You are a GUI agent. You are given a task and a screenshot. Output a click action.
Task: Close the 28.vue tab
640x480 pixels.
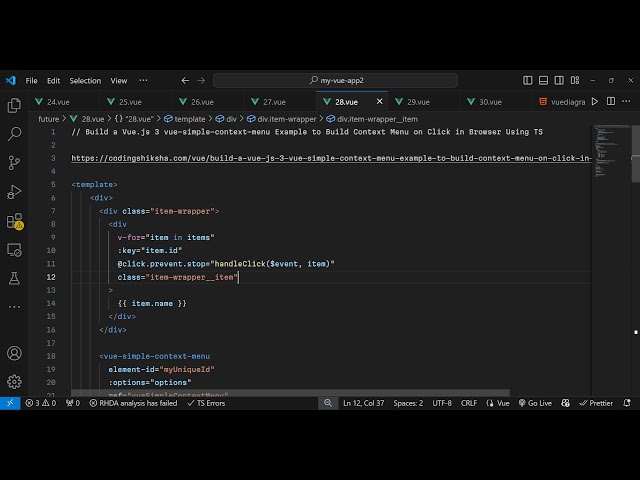[x=379, y=101]
